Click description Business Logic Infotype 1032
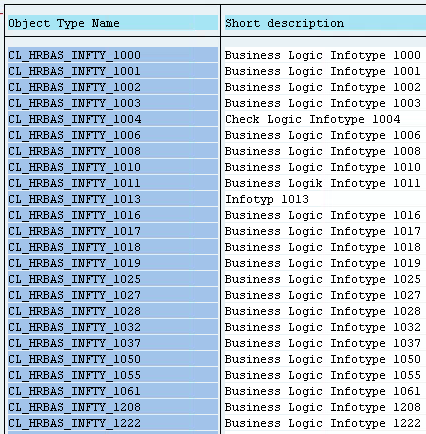Screen dimensions: 426x434 [323, 327]
